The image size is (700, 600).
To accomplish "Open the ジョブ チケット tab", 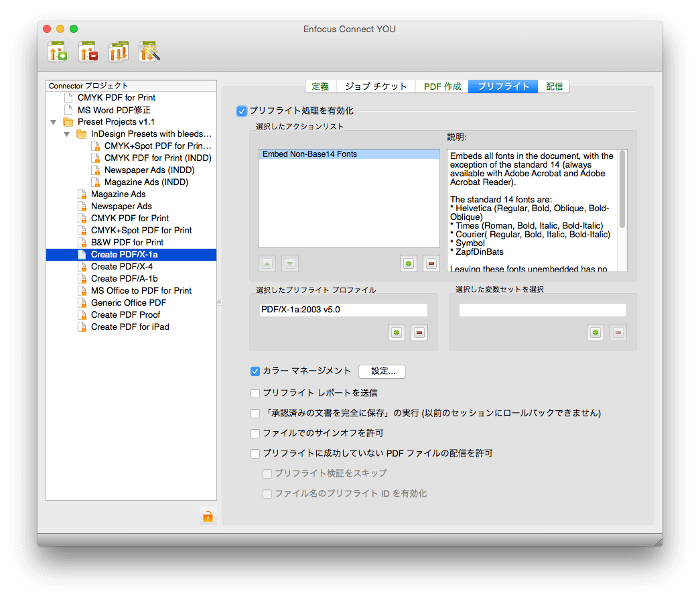I will click(376, 86).
